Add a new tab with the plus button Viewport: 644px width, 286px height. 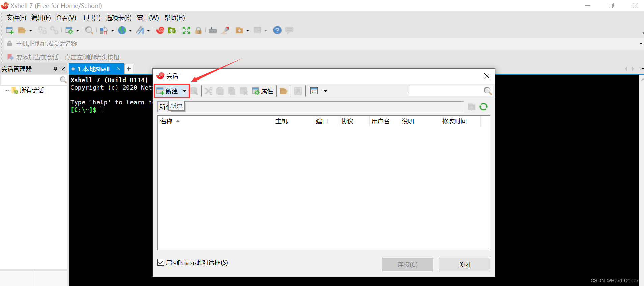[129, 69]
